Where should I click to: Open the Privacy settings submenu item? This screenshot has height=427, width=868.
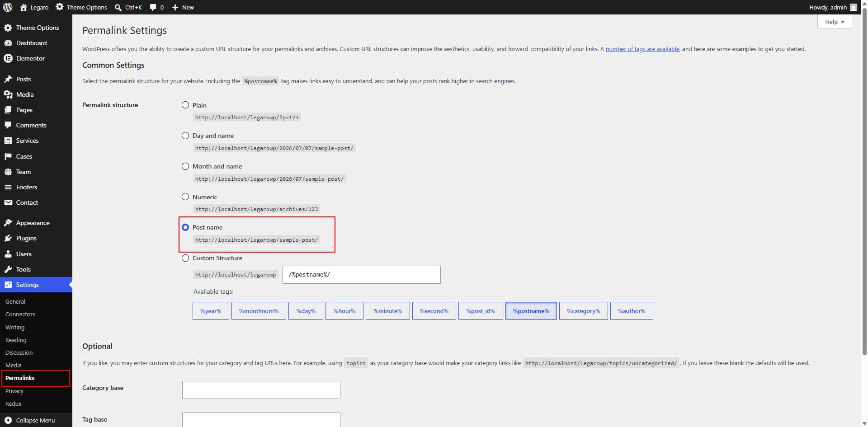[x=14, y=391]
